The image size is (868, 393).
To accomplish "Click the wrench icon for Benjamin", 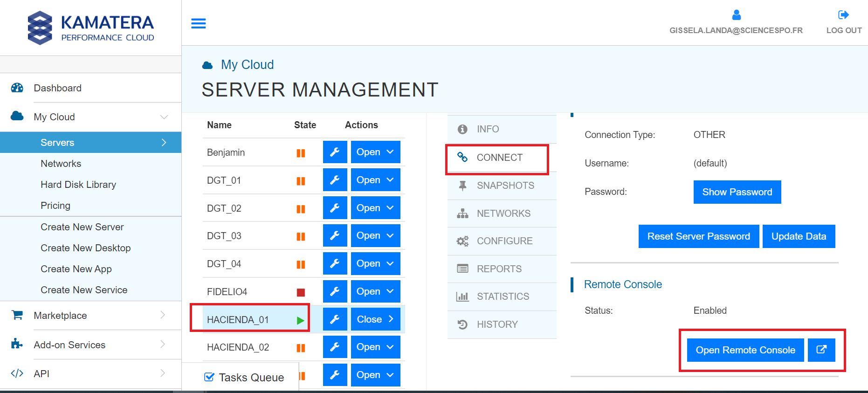I will click(x=335, y=152).
